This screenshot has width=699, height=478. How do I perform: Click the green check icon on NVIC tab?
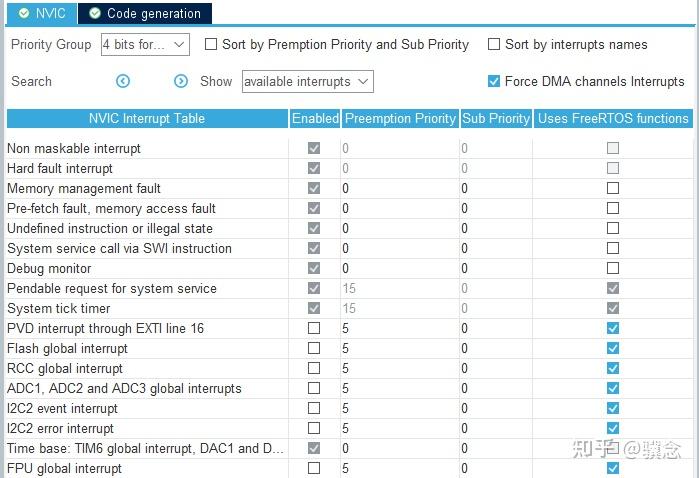(24, 13)
